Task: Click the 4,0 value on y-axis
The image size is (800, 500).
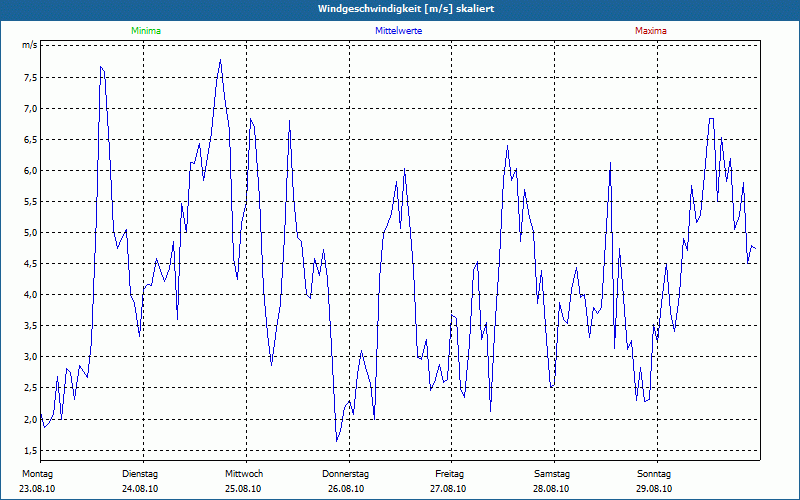Action: coord(30,295)
